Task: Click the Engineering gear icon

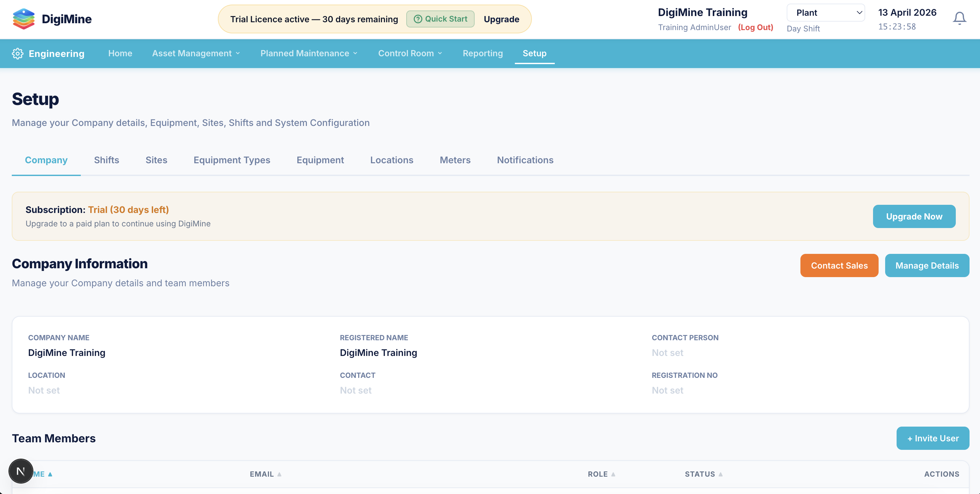Action: 18,54
